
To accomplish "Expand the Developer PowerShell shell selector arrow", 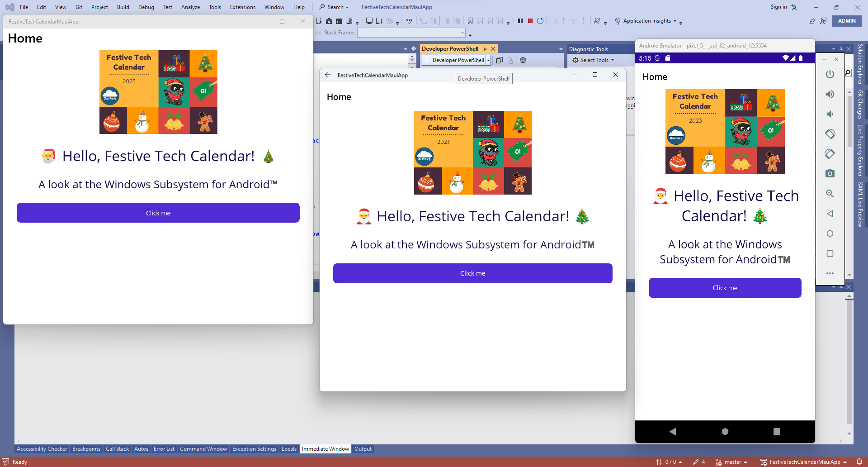I will tap(488, 60).
